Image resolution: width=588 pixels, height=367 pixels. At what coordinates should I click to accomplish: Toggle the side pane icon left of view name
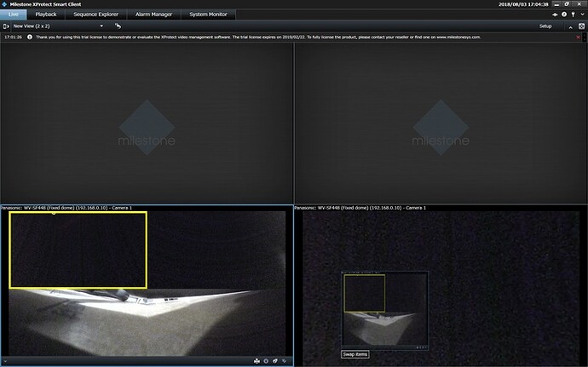click(5, 26)
